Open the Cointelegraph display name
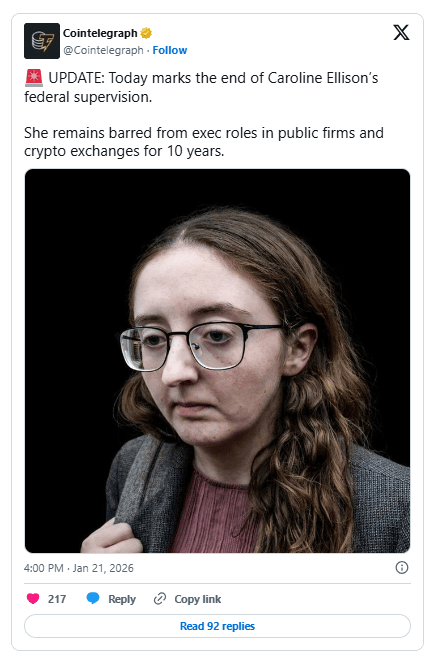Image resolution: width=435 pixels, height=662 pixels. coord(100,33)
